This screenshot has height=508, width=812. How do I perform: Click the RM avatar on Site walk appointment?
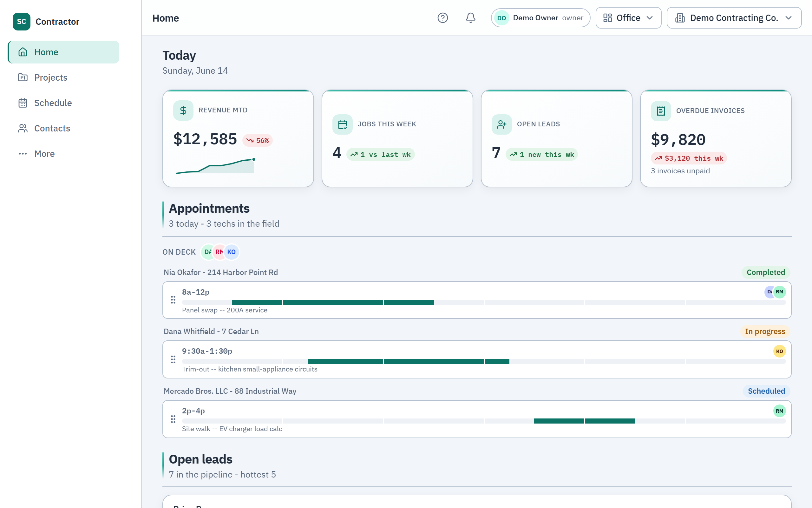779,411
